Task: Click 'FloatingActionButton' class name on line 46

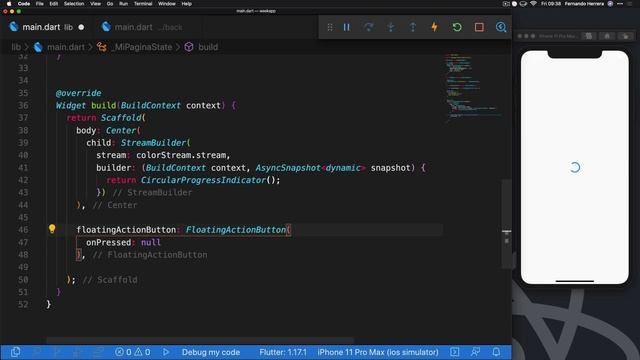Action: [x=236, y=230]
